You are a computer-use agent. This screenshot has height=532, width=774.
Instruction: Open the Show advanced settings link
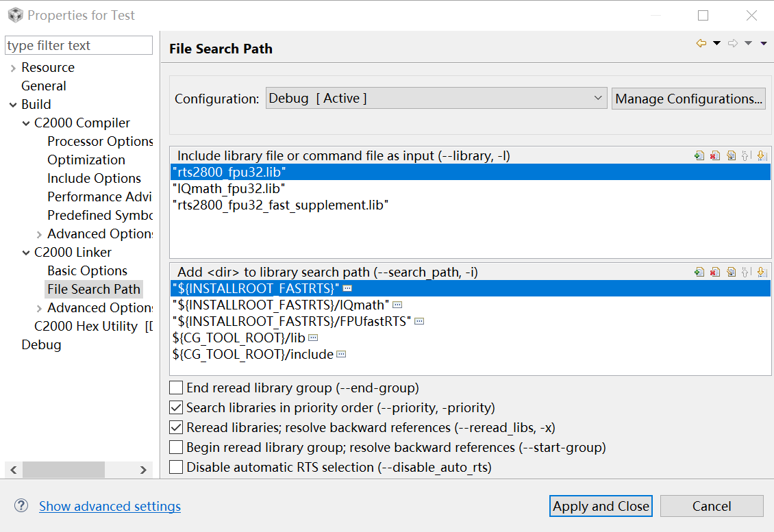(110, 506)
